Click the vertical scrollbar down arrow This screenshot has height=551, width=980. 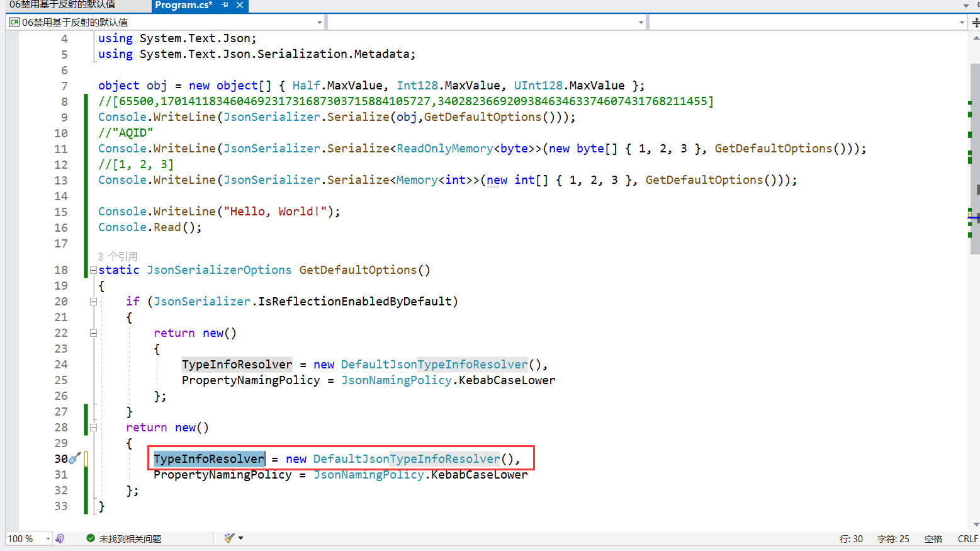[x=976, y=524]
